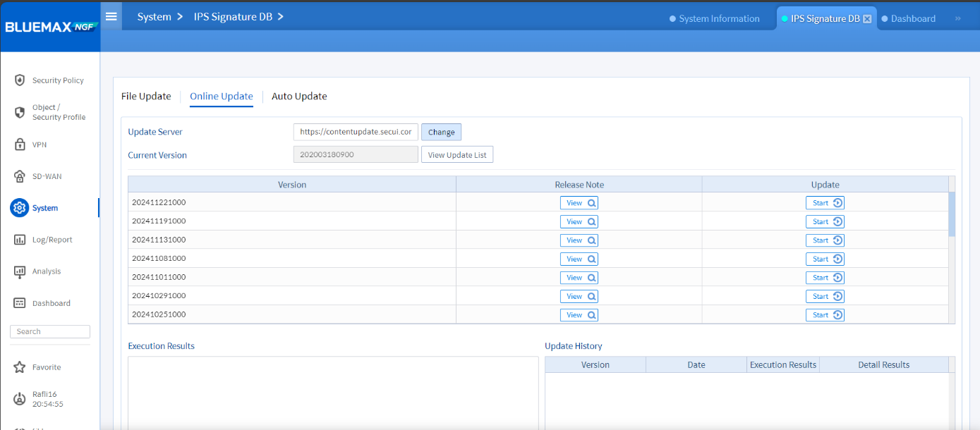The width and height of the screenshot is (980, 430).
Task: Click version 202411221000 cell
Action: pyautogui.click(x=292, y=203)
